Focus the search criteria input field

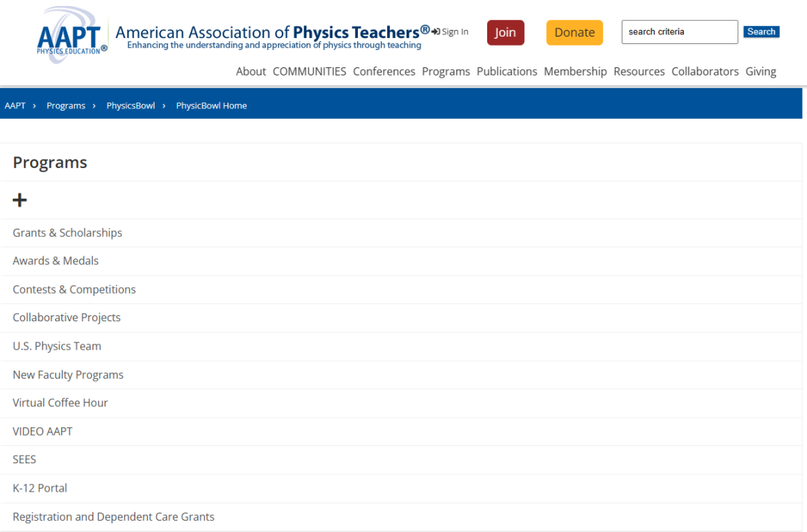point(679,32)
